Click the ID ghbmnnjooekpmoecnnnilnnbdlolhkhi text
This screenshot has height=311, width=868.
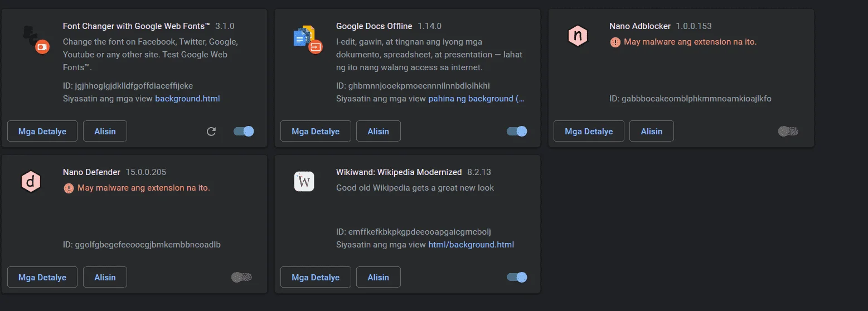pyautogui.click(x=413, y=85)
